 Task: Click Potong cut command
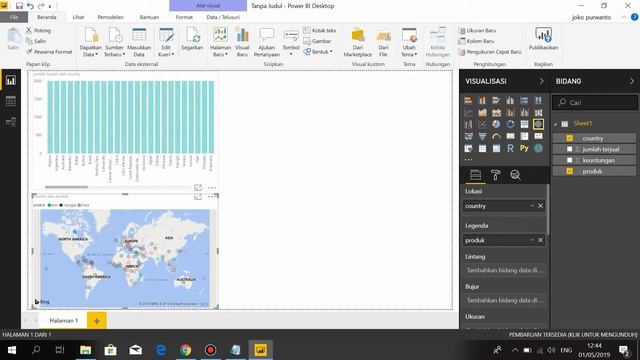click(38, 31)
